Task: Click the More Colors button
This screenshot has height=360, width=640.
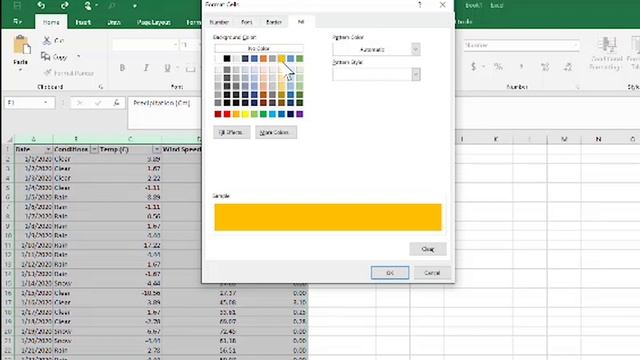Action: point(276,132)
